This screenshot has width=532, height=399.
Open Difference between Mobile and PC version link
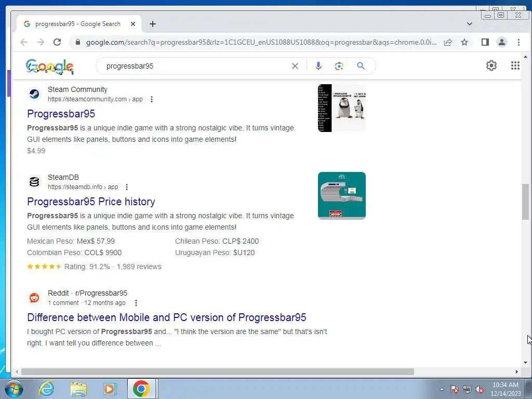[167, 317]
